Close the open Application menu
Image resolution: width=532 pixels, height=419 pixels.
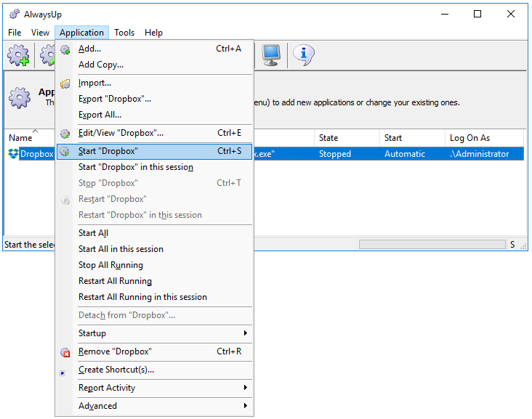point(81,33)
